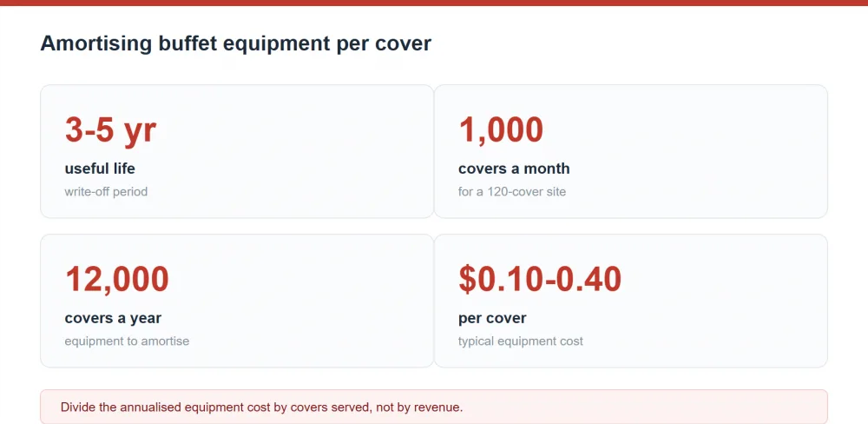Click the 'useful life' label
This screenshot has height=424, width=868.
(x=100, y=169)
